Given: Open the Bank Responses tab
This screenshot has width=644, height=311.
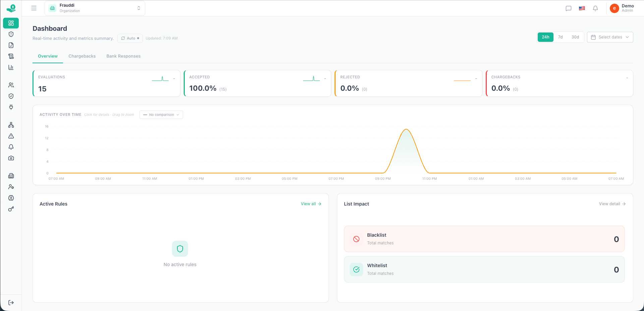Looking at the screenshot, I should (x=123, y=56).
